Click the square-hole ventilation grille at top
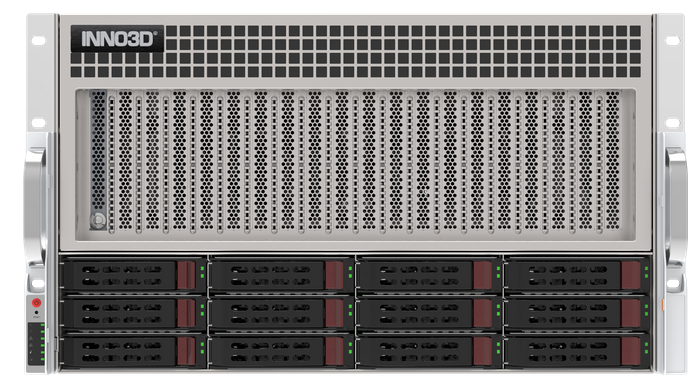Image resolution: width=700 pixels, height=390 pixels. (x=356, y=51)
